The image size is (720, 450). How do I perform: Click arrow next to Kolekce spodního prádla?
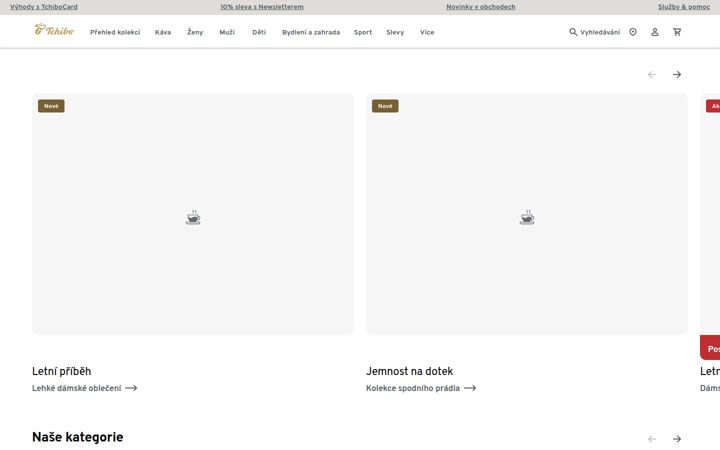[470, 388]
